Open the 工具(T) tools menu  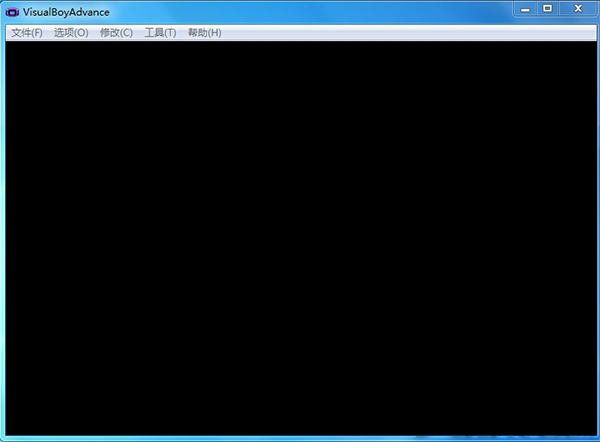pyautogui.click(x=160, y=33)
